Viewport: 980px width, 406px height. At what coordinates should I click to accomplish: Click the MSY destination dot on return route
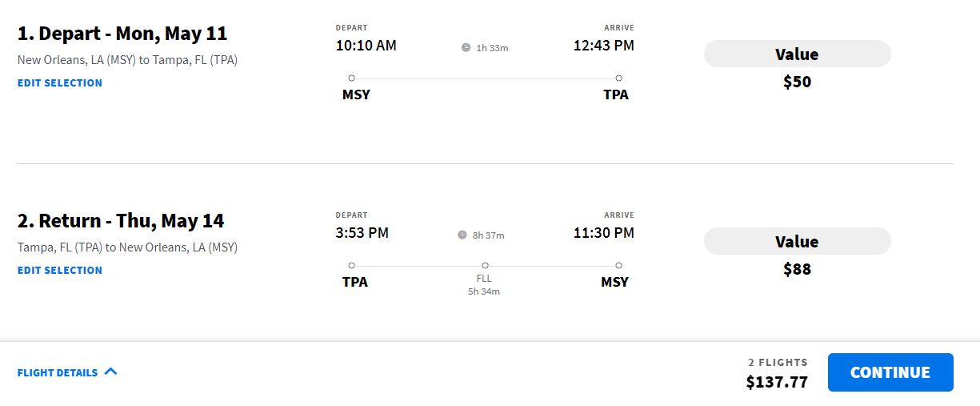point(618,265)
